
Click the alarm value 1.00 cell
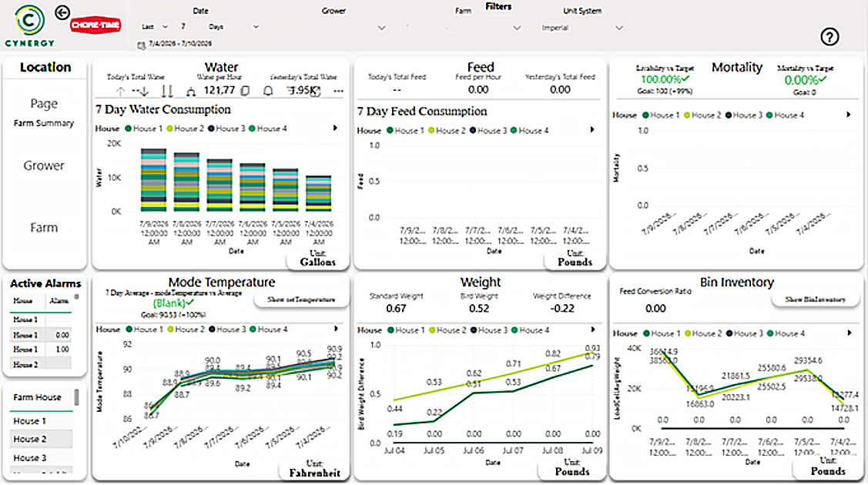[62, 350]
